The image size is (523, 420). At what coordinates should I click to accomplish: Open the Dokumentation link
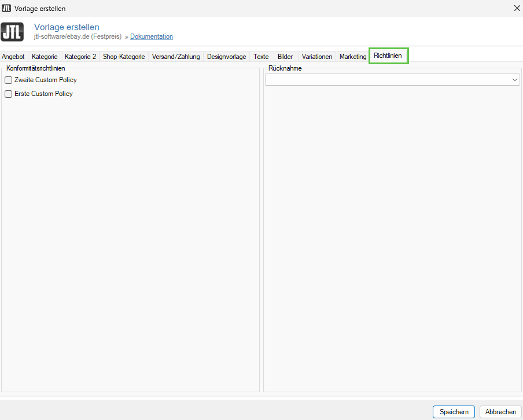(151, 36)
